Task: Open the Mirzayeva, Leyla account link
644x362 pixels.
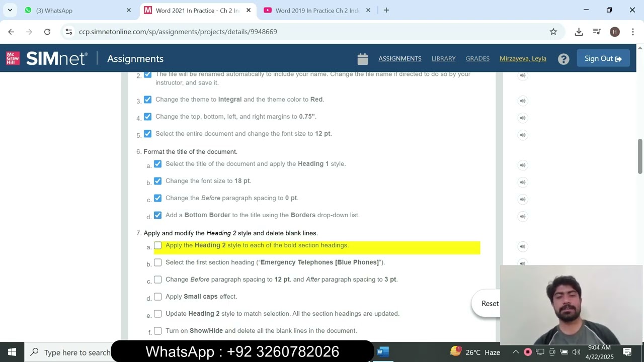Action: (523, 59)
